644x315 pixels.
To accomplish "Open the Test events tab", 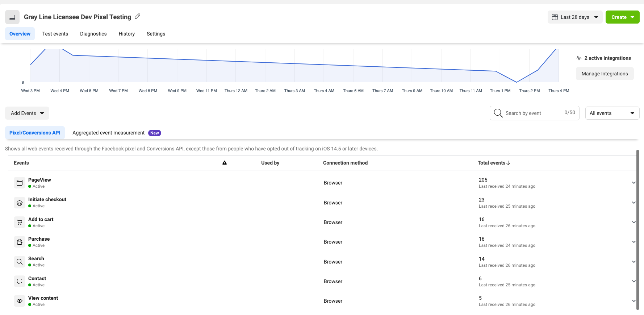I will point(55,34).
